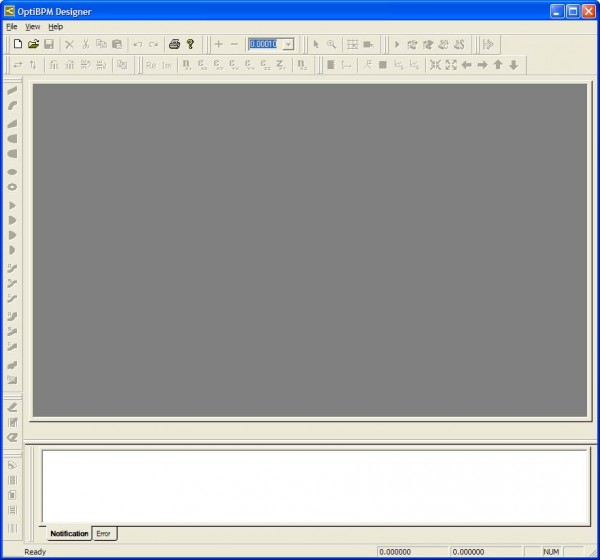Click the right arrow pan icon

click(x=482, y=65)
